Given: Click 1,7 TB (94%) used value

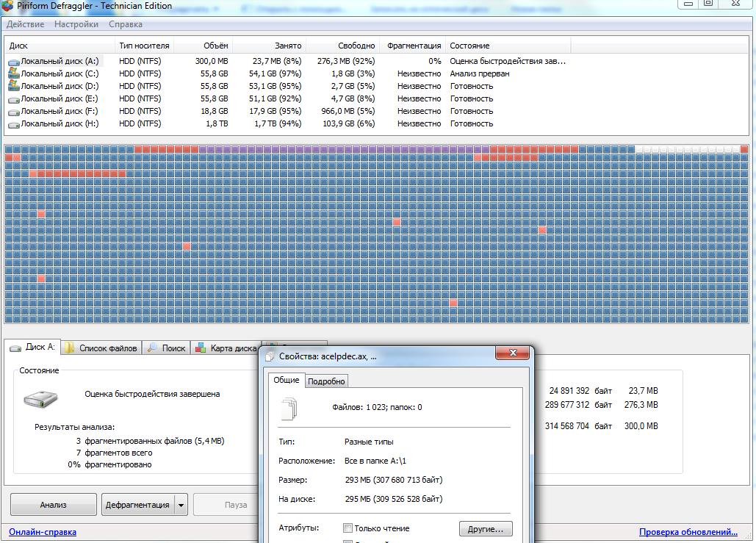Looking at the screenshot, I should point(278,124).
